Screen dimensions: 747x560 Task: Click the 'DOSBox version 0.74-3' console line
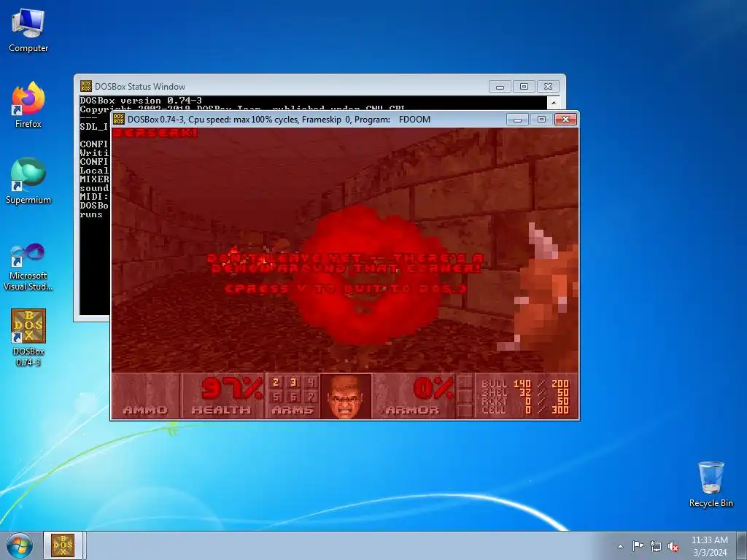141,101
